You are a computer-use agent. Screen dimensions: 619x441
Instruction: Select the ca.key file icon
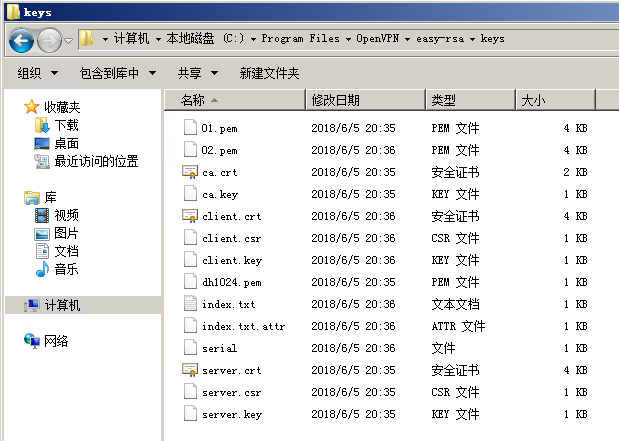pyautogui.click(x=190, y=193)
